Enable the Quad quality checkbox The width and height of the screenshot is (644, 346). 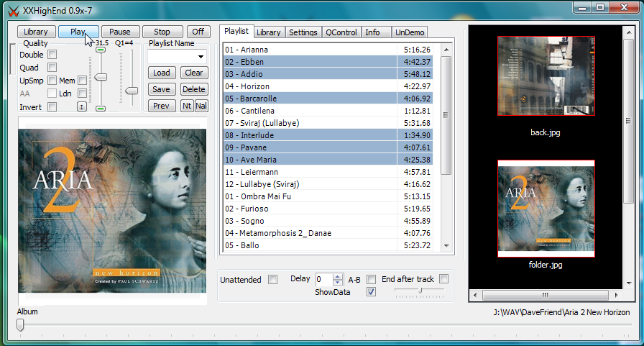click(x=52, y=67)
